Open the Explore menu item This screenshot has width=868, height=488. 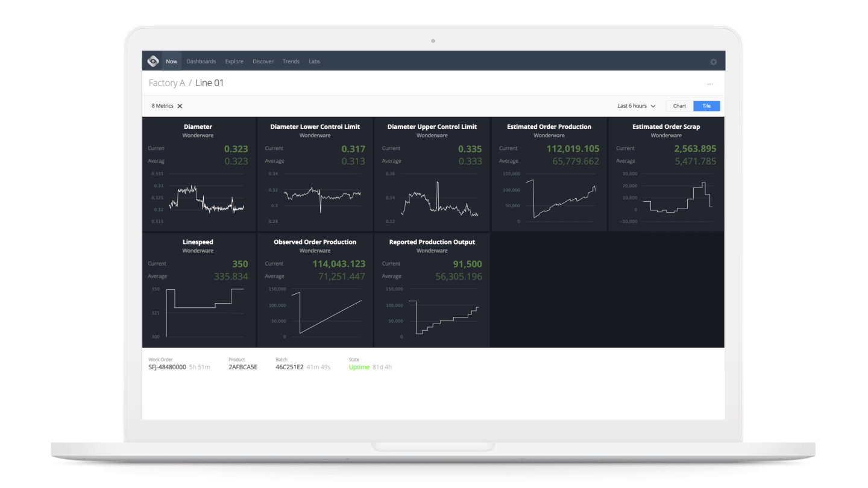click(x=234, y=61)
